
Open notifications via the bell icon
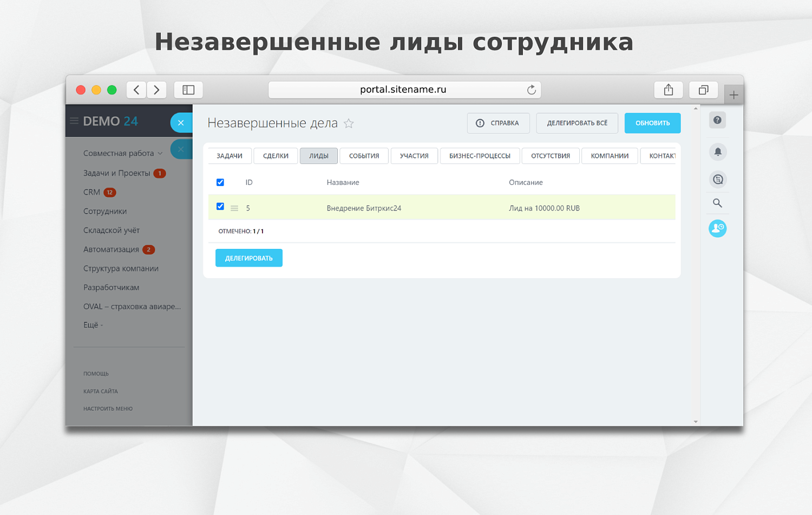717,151
